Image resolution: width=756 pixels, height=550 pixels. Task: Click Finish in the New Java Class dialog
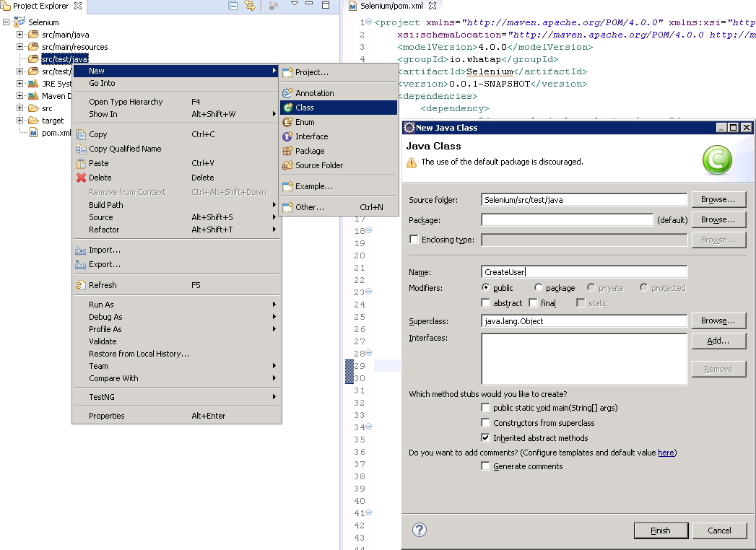click(660, 530)
